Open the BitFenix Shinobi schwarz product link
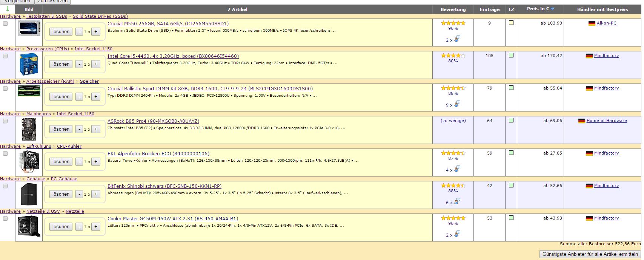 (164, 186)
